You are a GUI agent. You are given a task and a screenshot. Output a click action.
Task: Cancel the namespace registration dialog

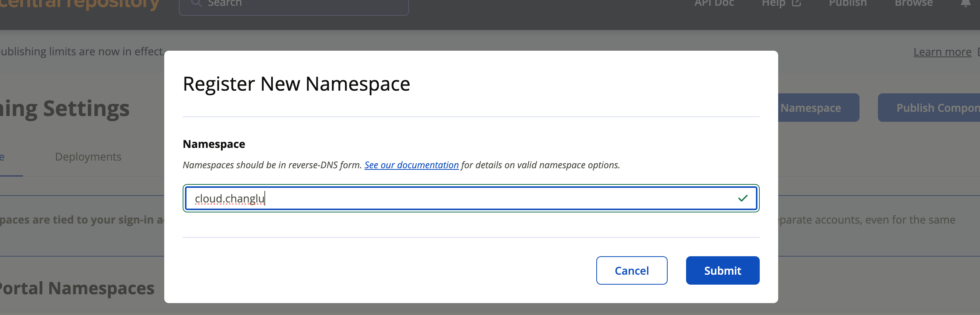click(632, 270)
